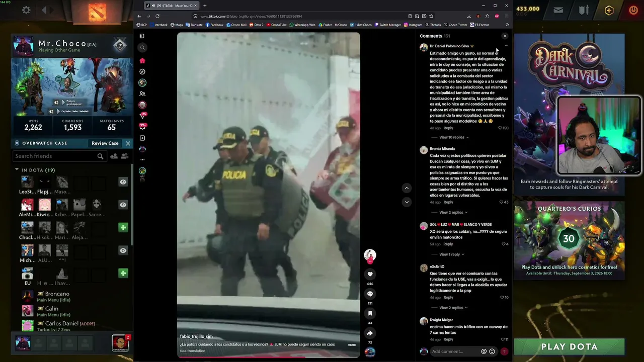Image resolution: width=644 pixels, height=362 pixels.
Task: Click green plus on Chocl party row
Action: [x=123, y=227]
